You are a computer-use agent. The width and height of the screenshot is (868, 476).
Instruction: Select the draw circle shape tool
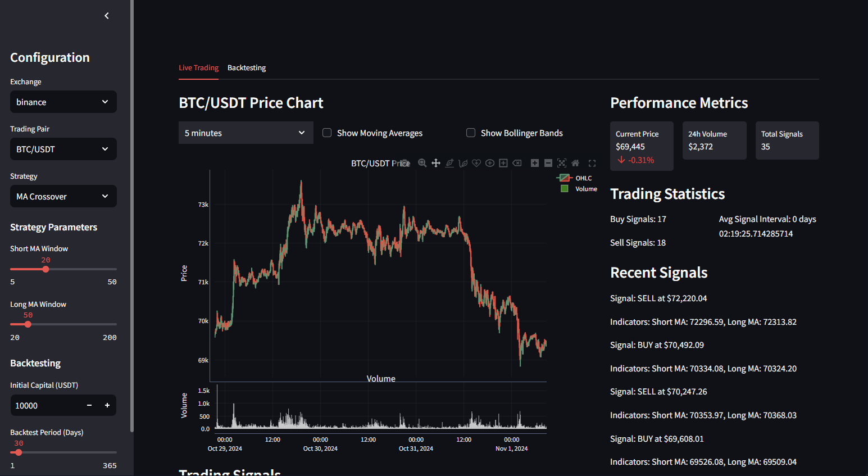(x=489, y=163)
